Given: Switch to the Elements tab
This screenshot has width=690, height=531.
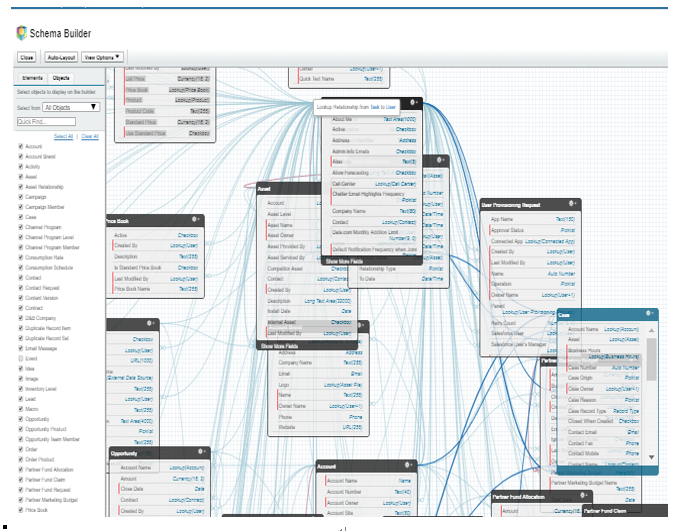Looking at the screenshot, I should [33, 78].
